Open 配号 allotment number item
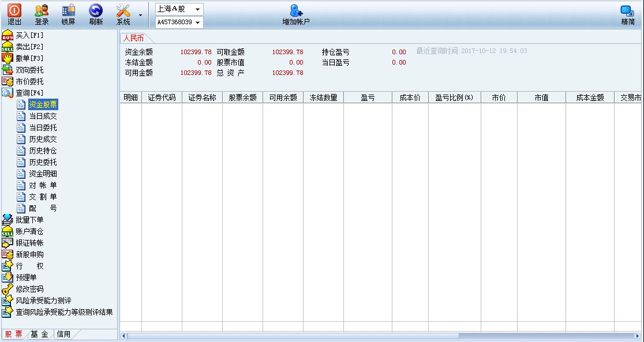Viewport: 644px width, 342px height. (43, 208)
